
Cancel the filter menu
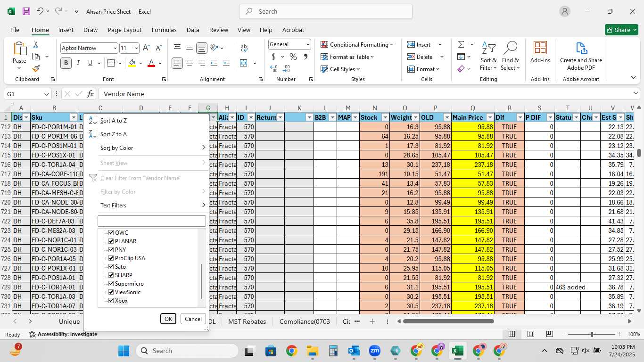click(x=193, y=319)
